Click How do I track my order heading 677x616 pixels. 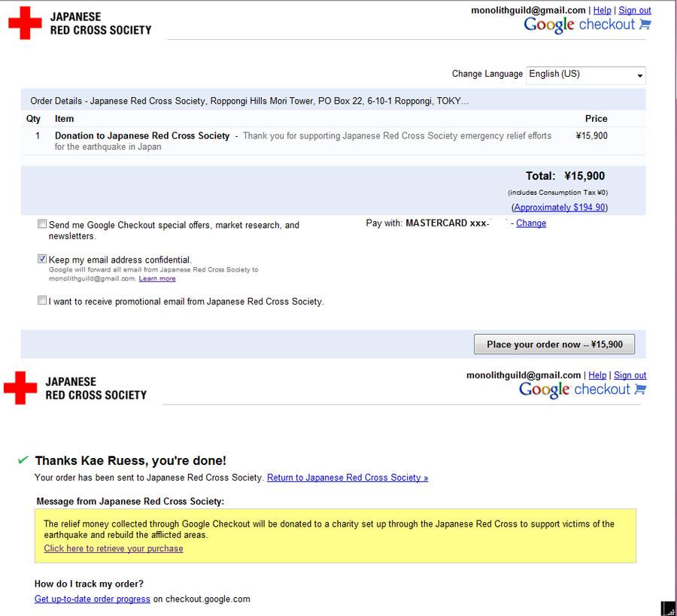(x=89, y=584)
